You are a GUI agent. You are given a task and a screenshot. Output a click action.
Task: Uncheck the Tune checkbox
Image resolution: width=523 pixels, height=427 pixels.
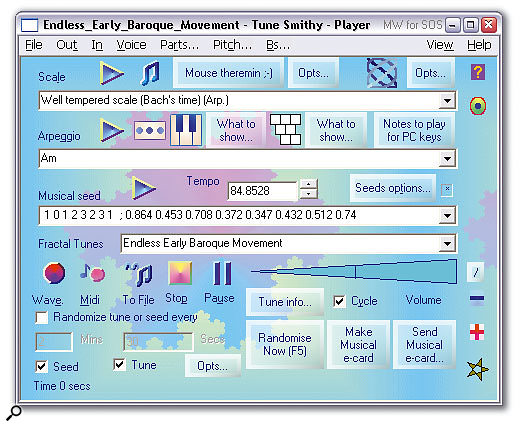[x=119, y=365]
